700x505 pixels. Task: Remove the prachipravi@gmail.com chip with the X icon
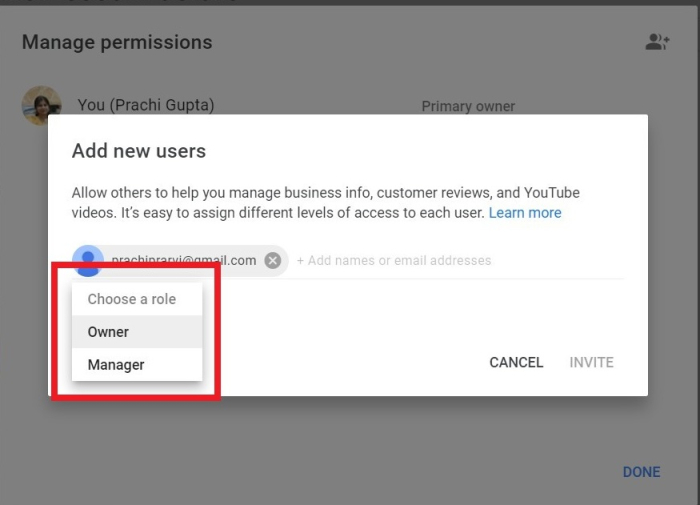273,260
